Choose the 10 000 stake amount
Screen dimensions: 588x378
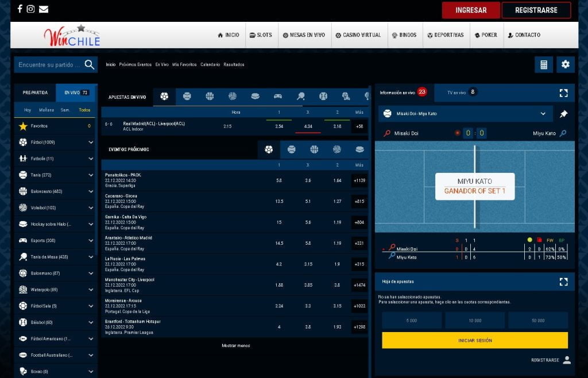pos(475,321)
